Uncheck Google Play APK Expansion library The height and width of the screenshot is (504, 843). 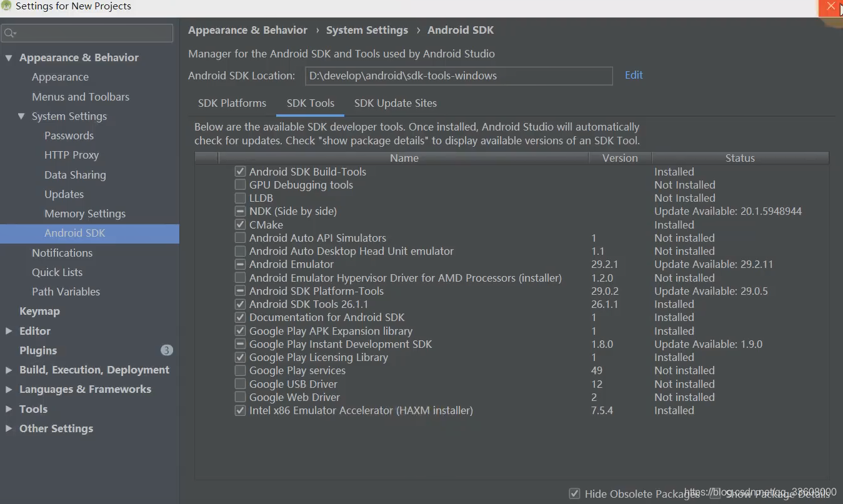click(240, 331)
